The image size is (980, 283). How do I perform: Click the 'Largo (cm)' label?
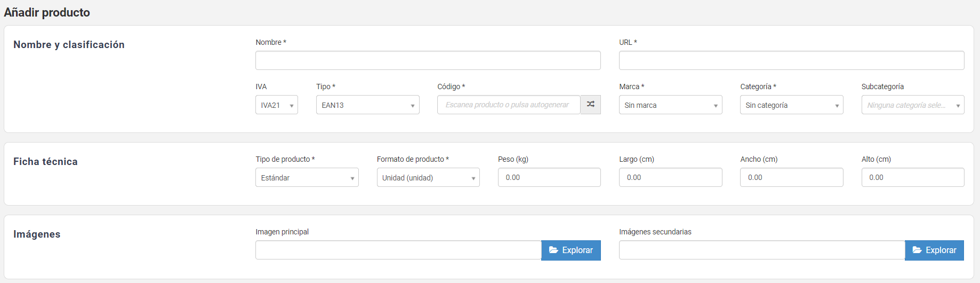click(x=637, y=159)
